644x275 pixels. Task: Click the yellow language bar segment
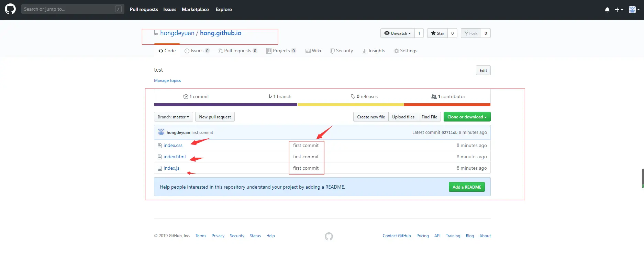[351, 105]
